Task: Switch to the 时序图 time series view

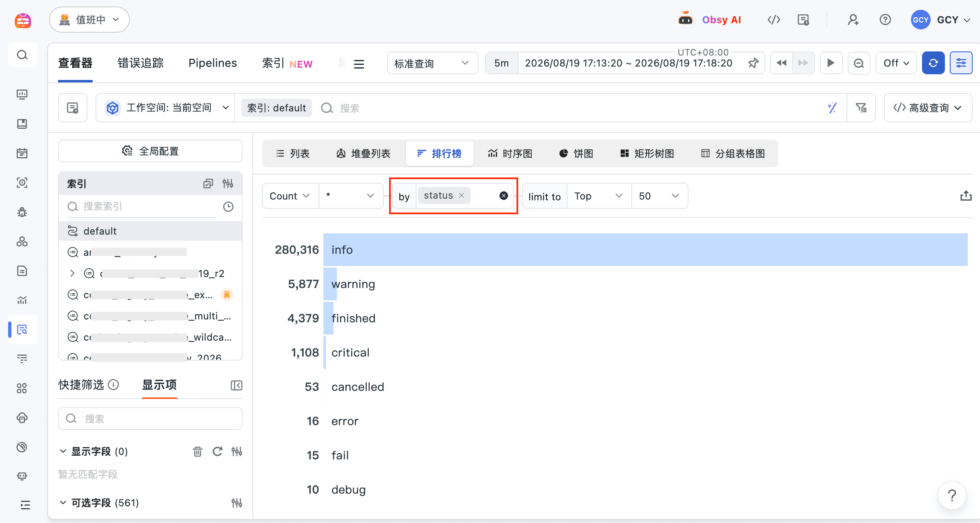Action: pos(510,153)
